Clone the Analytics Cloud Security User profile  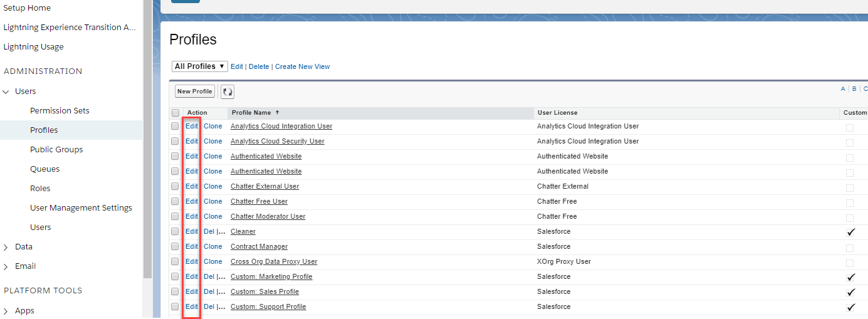[213, 141]
